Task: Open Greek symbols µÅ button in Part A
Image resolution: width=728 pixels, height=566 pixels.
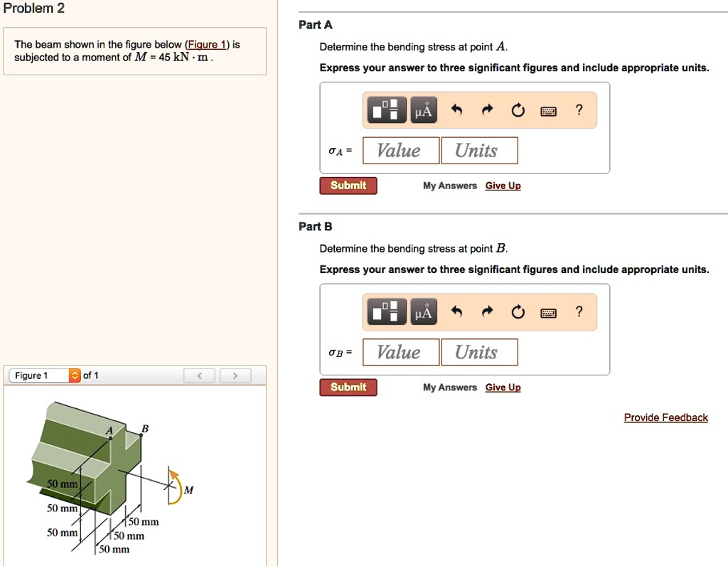Action: pos(424,110)
